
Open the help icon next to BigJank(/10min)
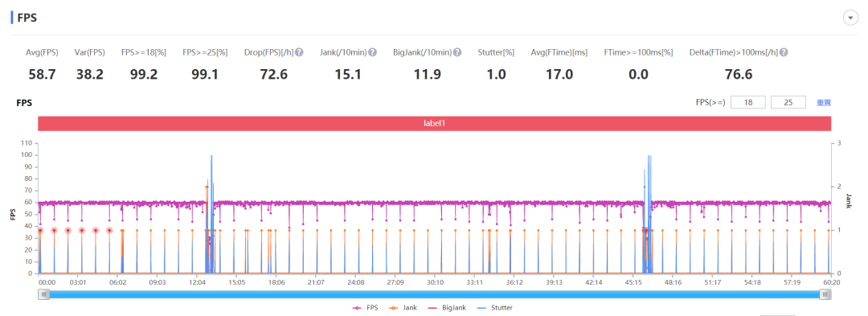point(457,52)
